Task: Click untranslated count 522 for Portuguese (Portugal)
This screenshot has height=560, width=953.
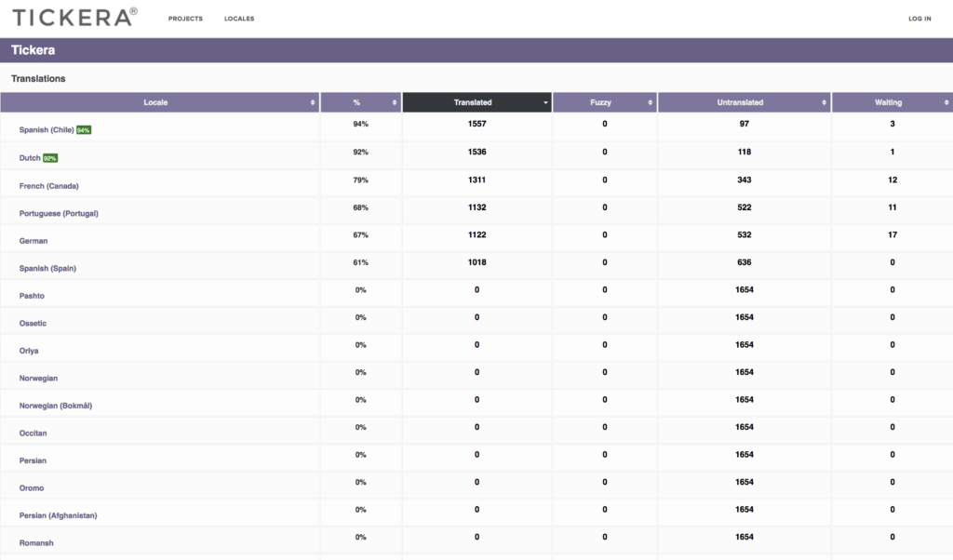Action: tap(744, 207)
